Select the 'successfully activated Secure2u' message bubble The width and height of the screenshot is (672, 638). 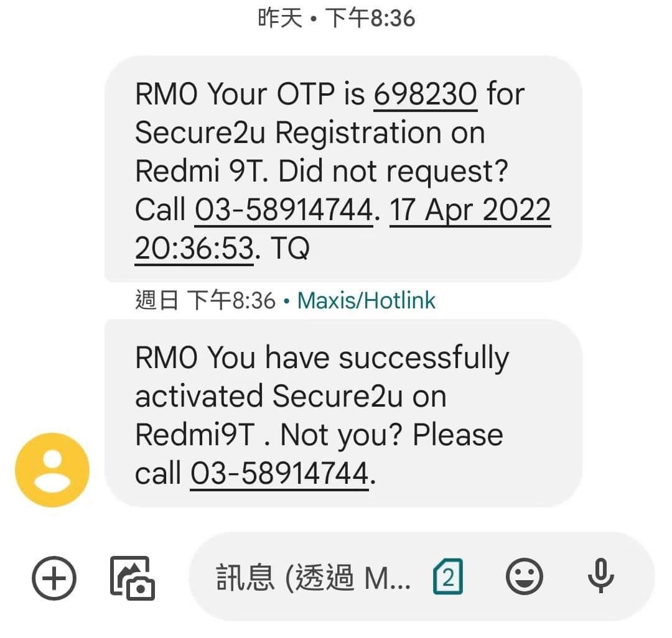343,413
